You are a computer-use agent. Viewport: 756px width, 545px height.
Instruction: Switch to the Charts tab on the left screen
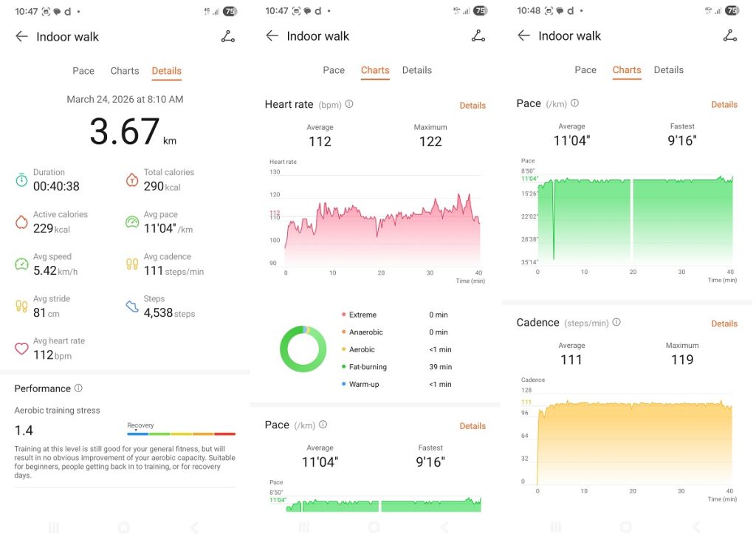tap(124, 71)
